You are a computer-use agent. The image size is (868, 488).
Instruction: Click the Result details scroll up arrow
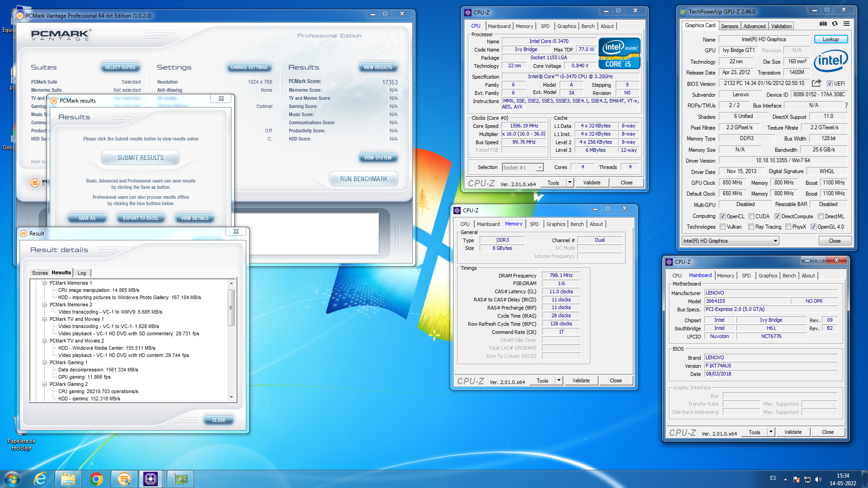coord(231,283)
